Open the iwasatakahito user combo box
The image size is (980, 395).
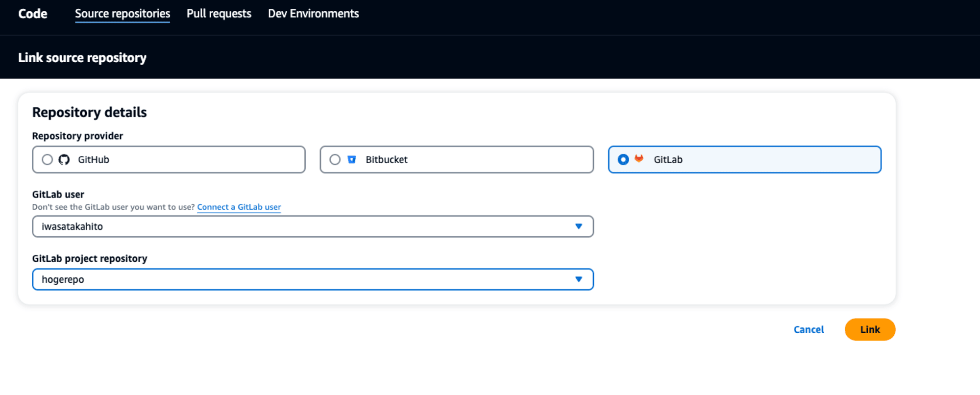pyautogui.click(x=313, y=226)
